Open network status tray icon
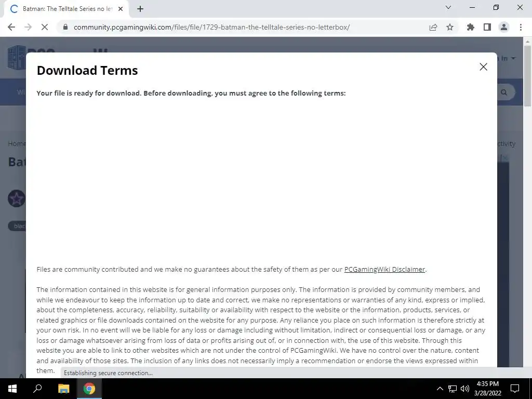The image size is (532, 399). click(x=453, y=389)
